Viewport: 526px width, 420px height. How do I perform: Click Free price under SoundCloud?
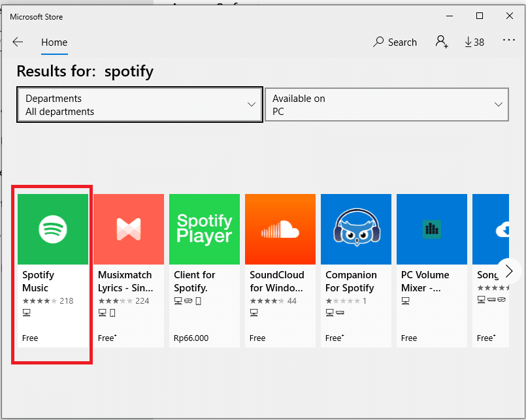pos(257,338)
